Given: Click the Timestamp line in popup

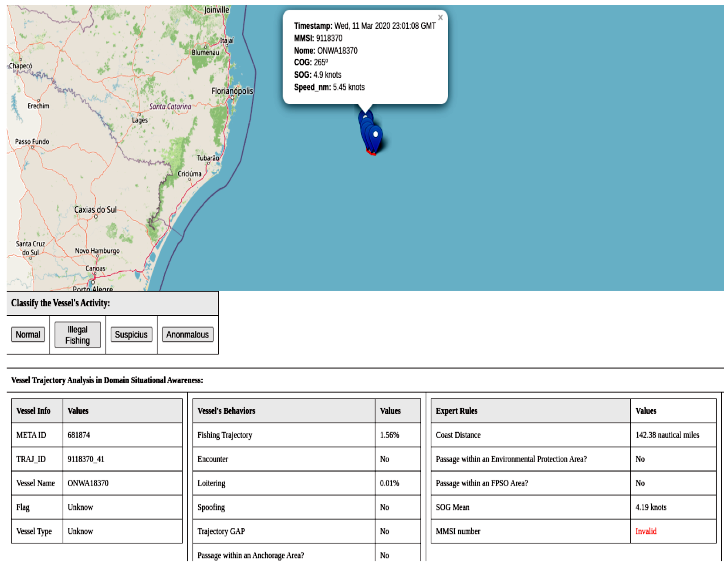Looking at the screenshot, I should point(364,26).
